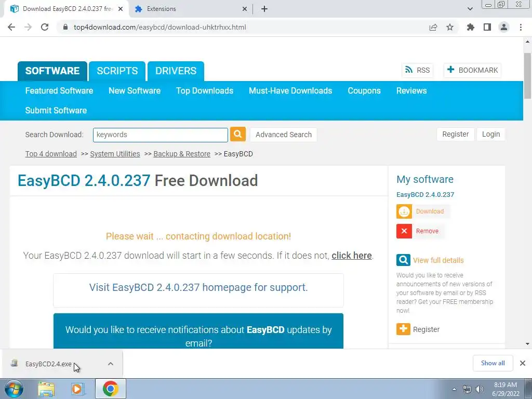Click the orange plus Register icon in sidebar
532x399 pixels.
[403, 329]
